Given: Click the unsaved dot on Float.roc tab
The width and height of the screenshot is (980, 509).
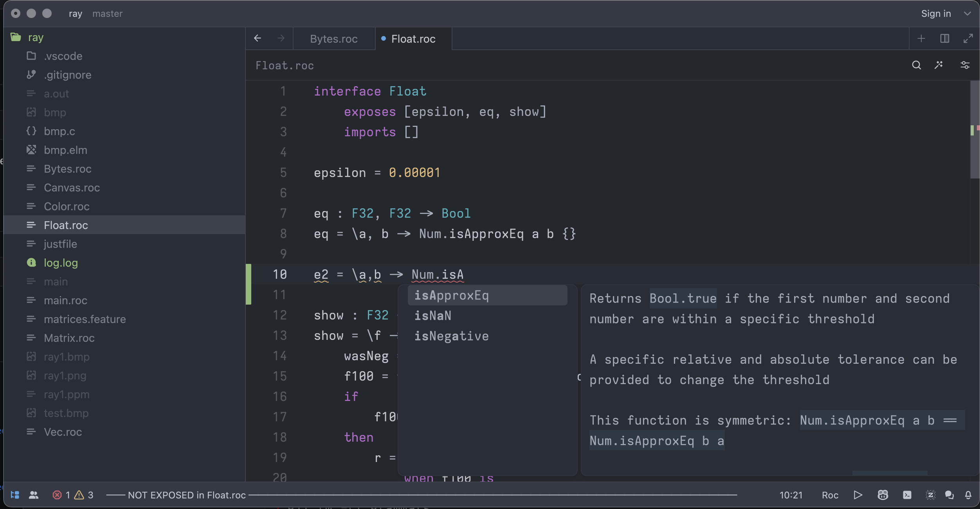Looking at the screenshot, I should pyautogui.click(x=384, y=38).
